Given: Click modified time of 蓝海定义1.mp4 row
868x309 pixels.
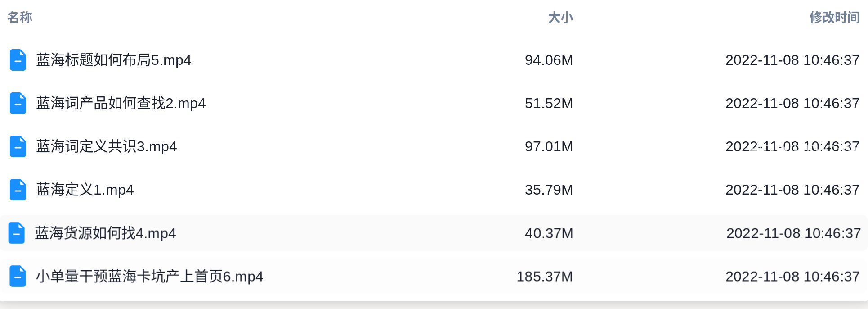Looking at the screenshot, I should pos(792,190).
